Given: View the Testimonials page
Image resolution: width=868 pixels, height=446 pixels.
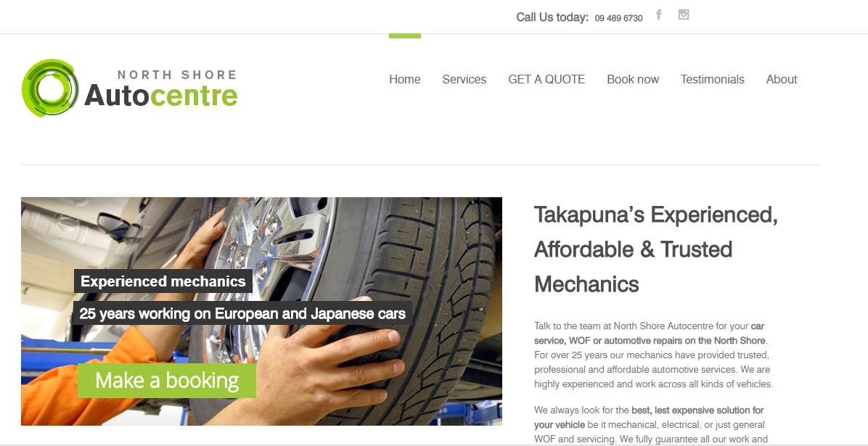Looking at the screenshot, I should click(713, 79).
